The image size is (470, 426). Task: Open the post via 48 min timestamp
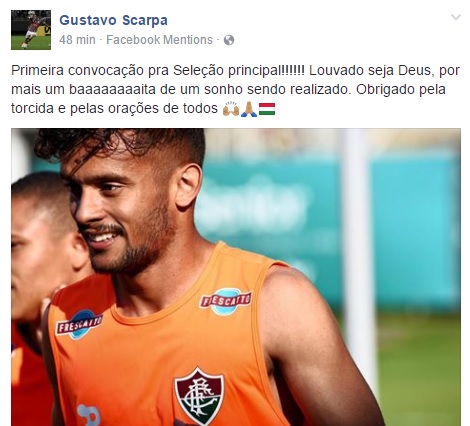77,40
